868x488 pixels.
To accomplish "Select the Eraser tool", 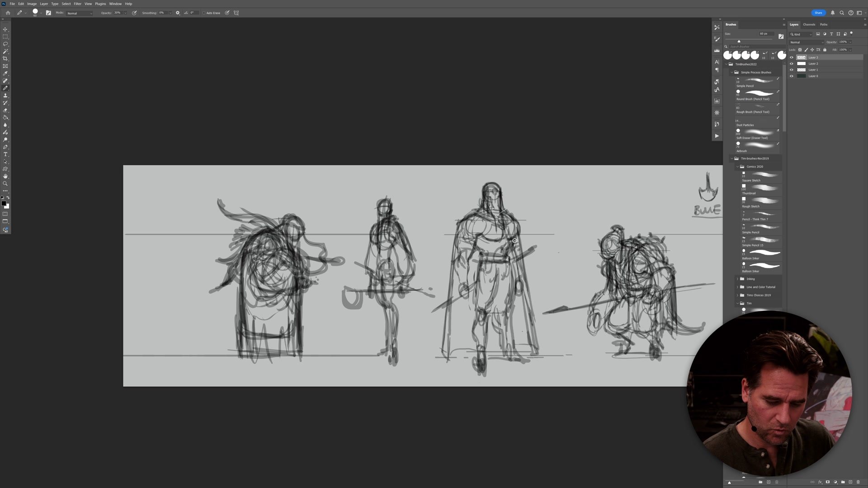I will (5, 110).
